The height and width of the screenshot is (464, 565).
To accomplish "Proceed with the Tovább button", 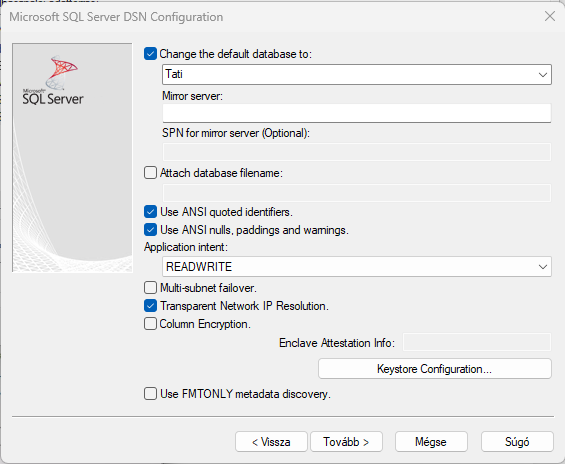I will (346, 442).
